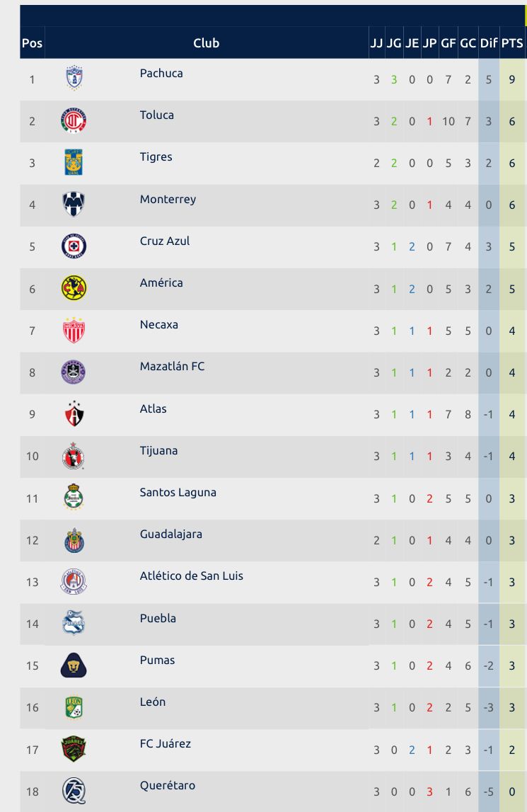Click the América club crest
The image size is (527, 812).
click(74, 288)
